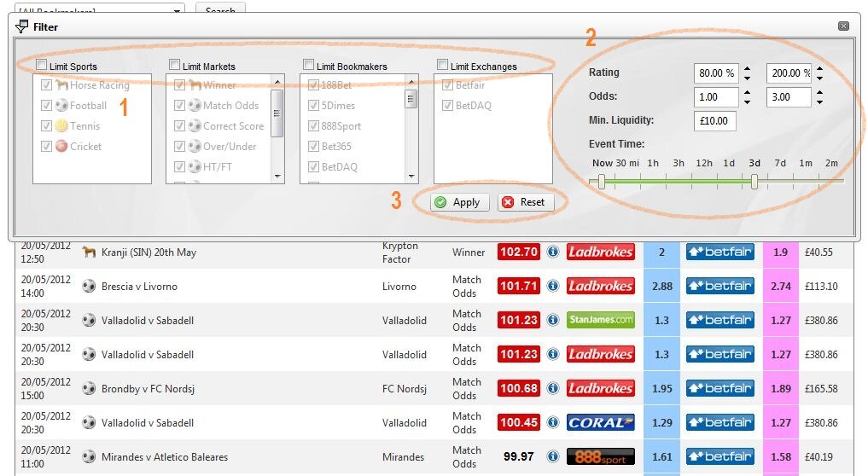Open info icon for Mirandes v Atletico Baleares
The image size is (868, 476).
point(552,456)
